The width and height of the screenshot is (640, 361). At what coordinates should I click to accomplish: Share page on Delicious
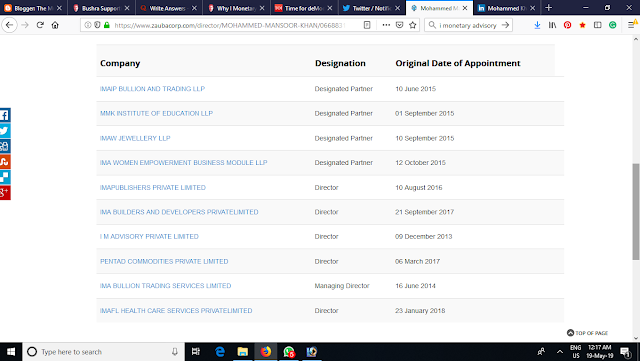point(5,177)
